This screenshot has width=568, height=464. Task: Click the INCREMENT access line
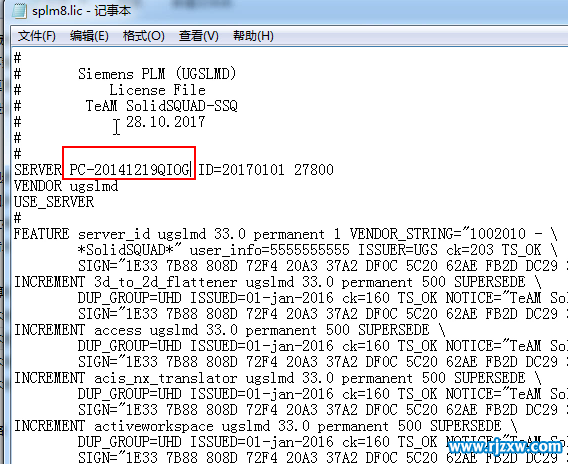230,330
